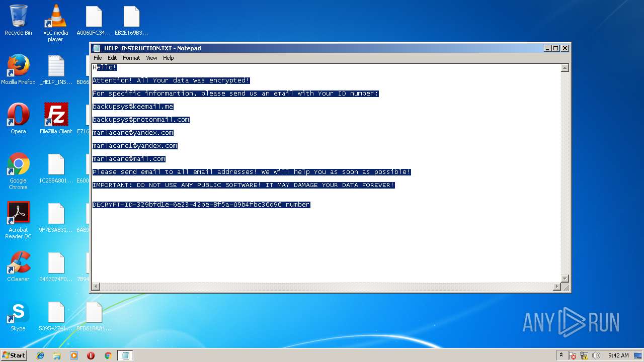Click horizontal scrollbar left arrow
Image resolution: width=644 pixels, height=362 pixels.
tap(96, 287)
